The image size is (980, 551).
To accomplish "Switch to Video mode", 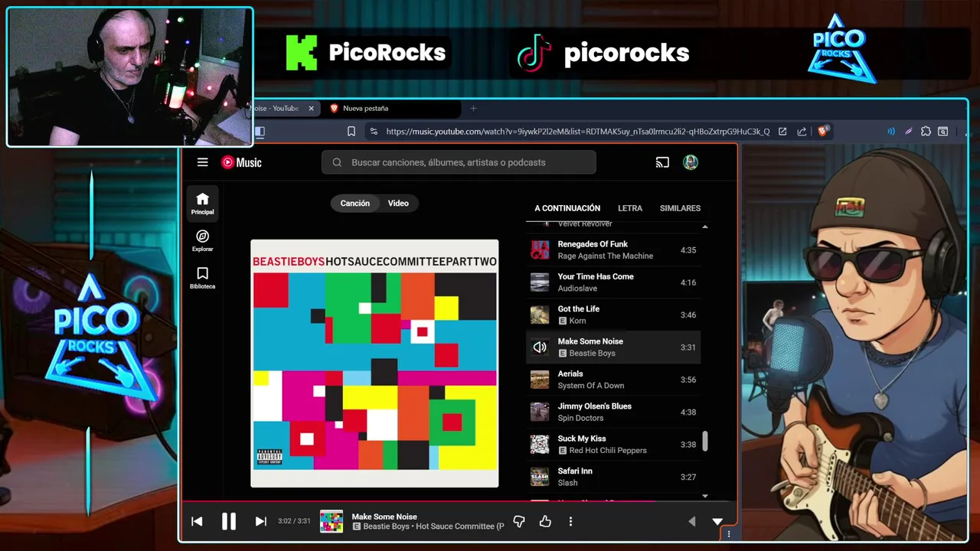I will [398, 203].
